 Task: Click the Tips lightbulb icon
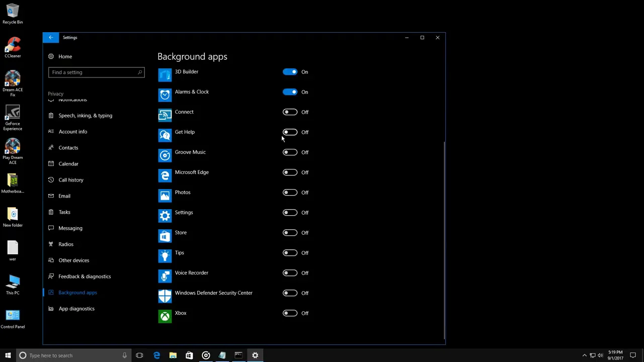click(165, 256)
